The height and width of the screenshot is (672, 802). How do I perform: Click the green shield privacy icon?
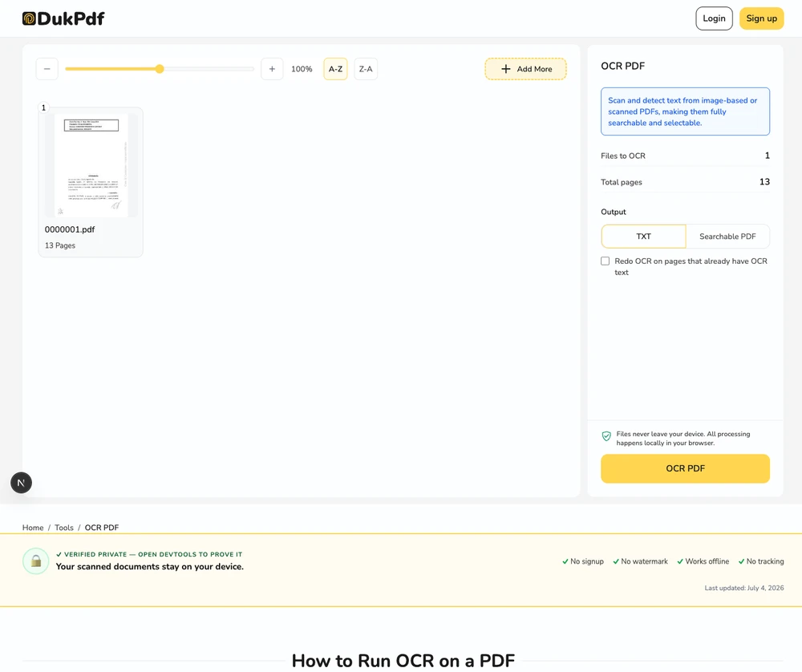pyautogui.click(x=606, y=436)
